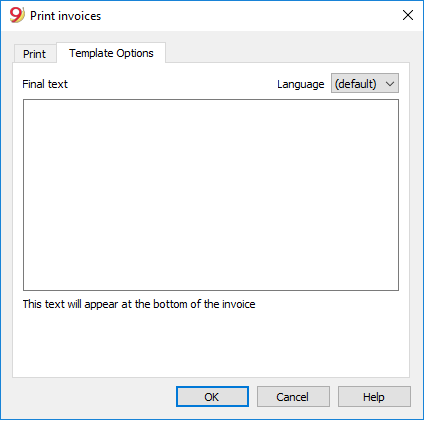
Task: Confirm with the OK button
Action: point(212,397)
